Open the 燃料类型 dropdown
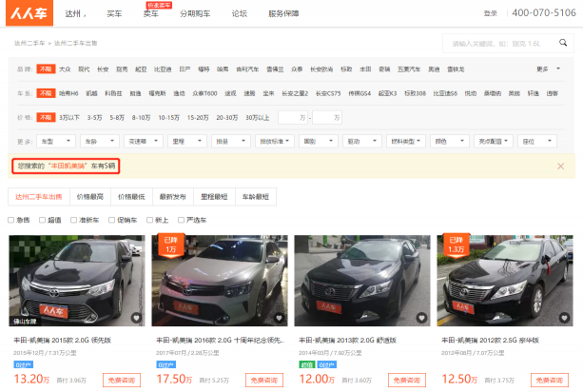The width and height of the screenshot is (583, 392). [x=406, y=142]
